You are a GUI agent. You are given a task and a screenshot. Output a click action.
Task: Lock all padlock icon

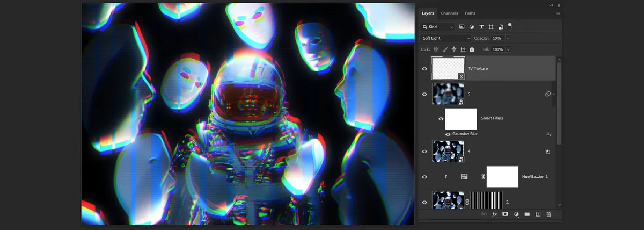(x=472, y=49)
